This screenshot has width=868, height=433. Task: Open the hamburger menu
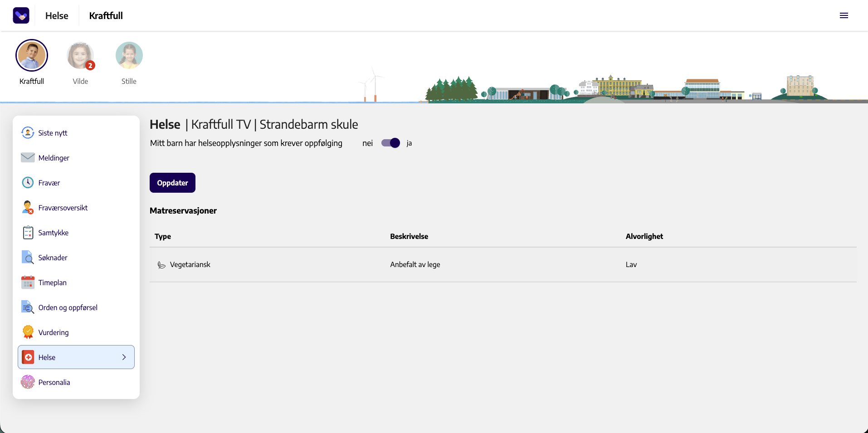pyautogui.click(x=844, y=15)
